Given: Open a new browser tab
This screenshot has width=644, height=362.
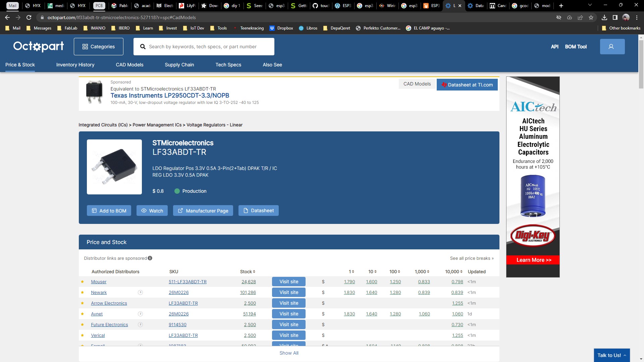Looking at the screenshot, I should tap(561, 6).
